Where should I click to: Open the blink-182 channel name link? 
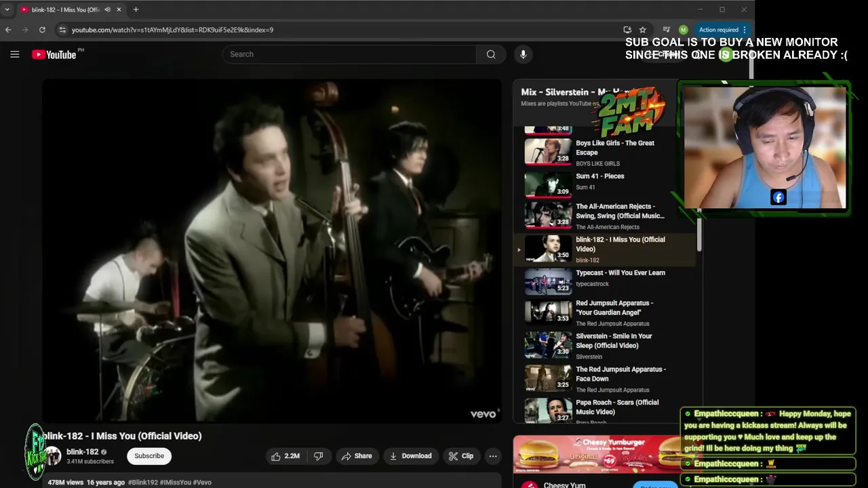(83, 451)
